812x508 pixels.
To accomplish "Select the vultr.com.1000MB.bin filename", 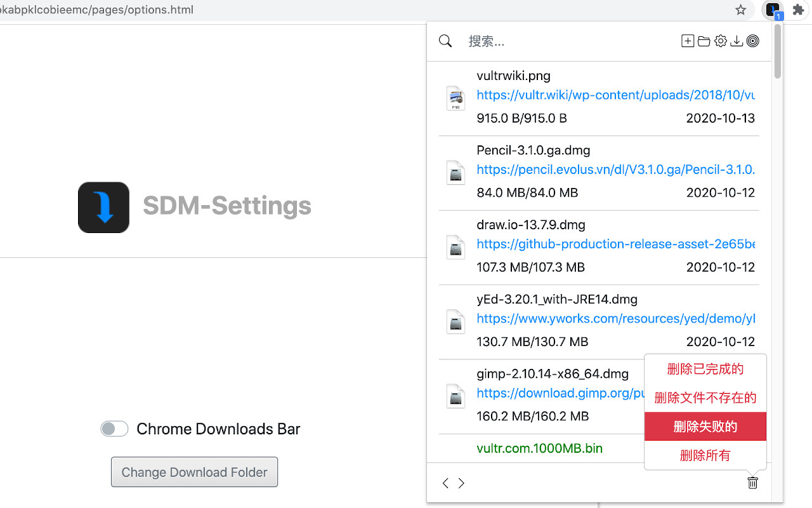I will (x=539, y=448).
